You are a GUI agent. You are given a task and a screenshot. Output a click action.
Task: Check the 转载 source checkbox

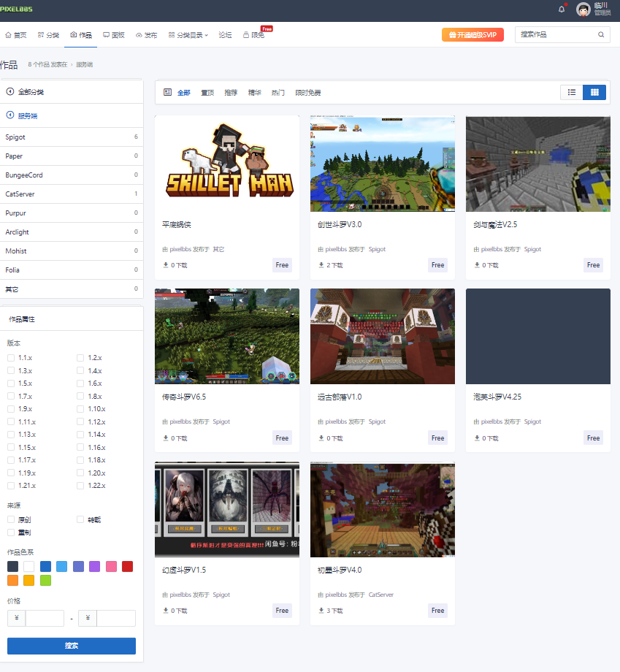[x=80, y=519]
